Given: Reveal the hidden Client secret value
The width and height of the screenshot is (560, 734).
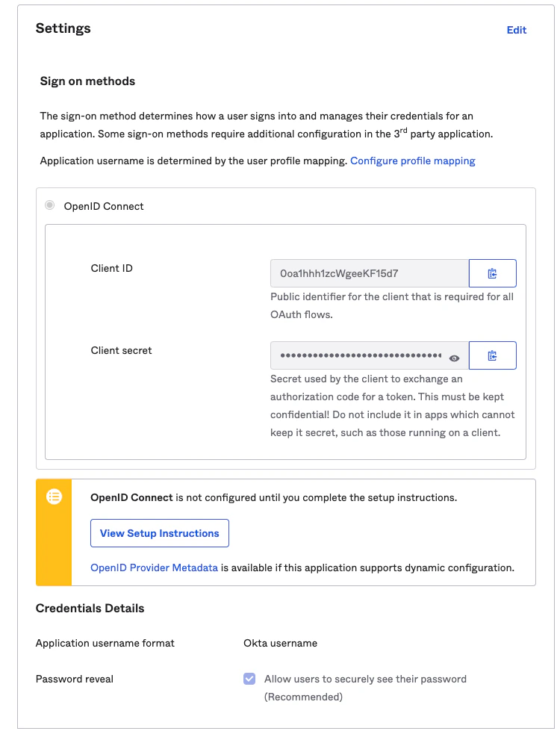Looking at the screenshot, I should [x=455, y=357].
